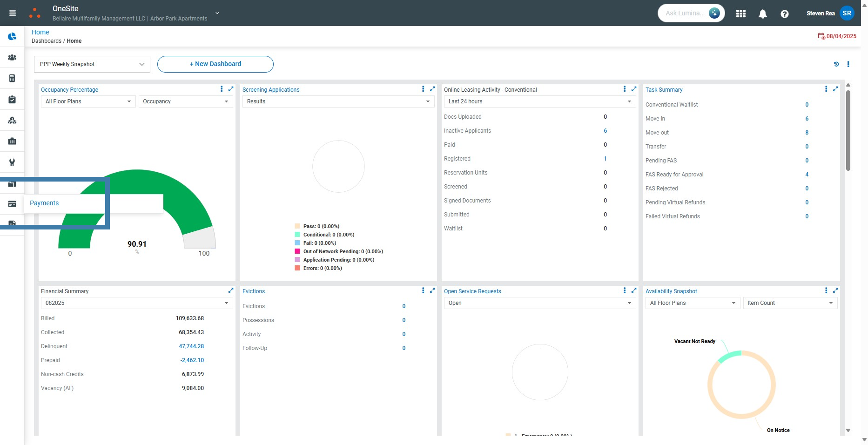The image size is (868, 445).
Task: Open the Screening Applications title link
Action: 271,90
